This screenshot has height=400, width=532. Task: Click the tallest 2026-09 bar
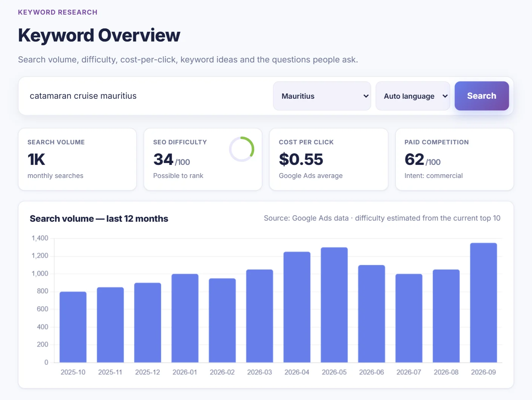(x=483, y=303)
